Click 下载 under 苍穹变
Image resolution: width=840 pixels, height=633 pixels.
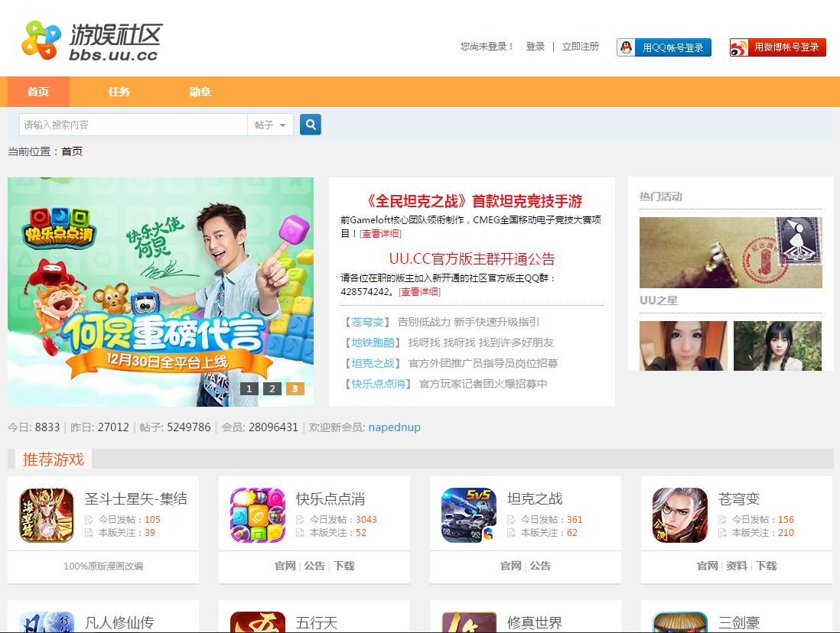point(766,566)
